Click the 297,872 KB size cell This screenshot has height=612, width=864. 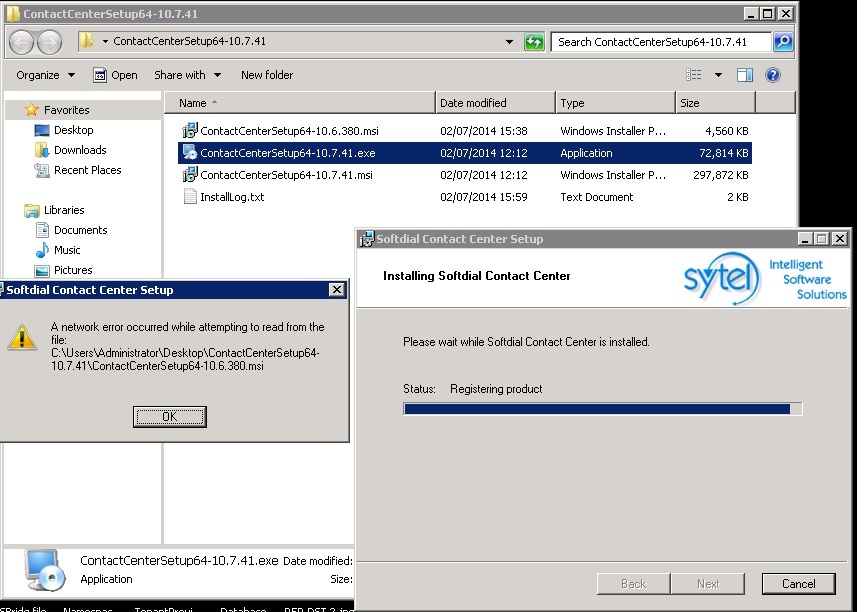[721, 175]
